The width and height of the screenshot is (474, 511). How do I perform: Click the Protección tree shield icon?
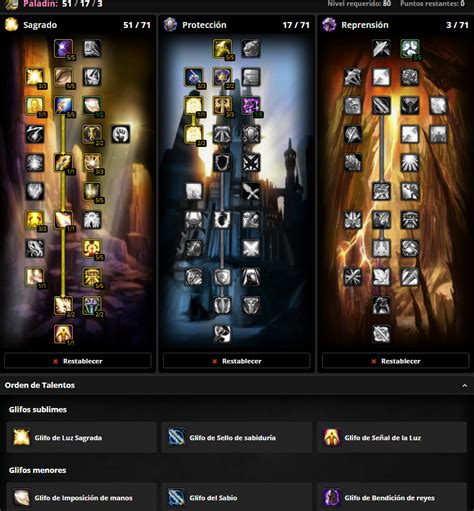(x=170, y=25)
